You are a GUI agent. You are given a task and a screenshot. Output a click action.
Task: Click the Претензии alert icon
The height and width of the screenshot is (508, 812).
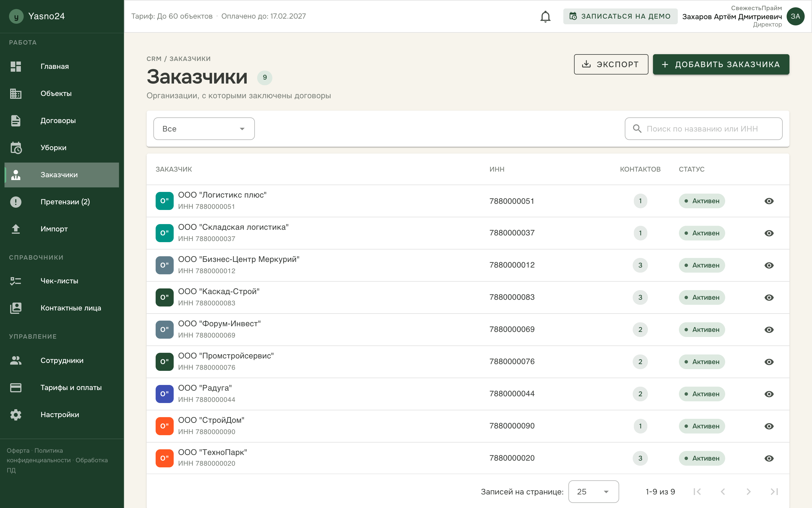pos(16,202)
